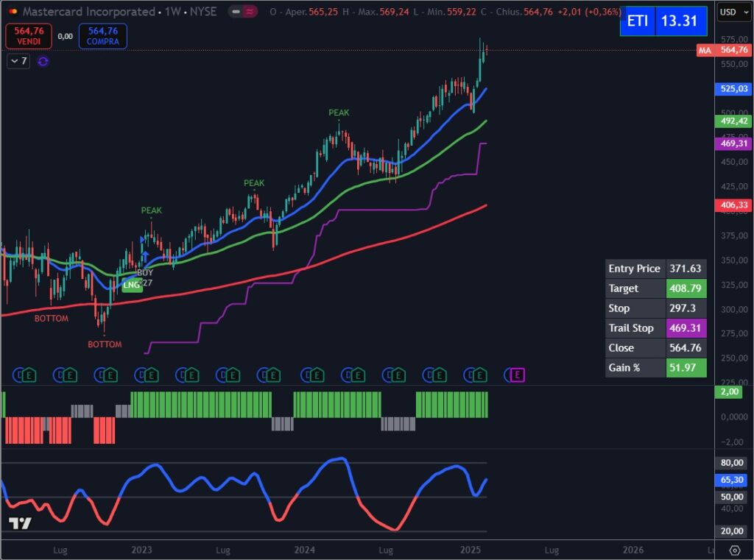Click the blue long-entry arrow above BUY
Viewport: 754px width, 560px height.
[146, 257]
